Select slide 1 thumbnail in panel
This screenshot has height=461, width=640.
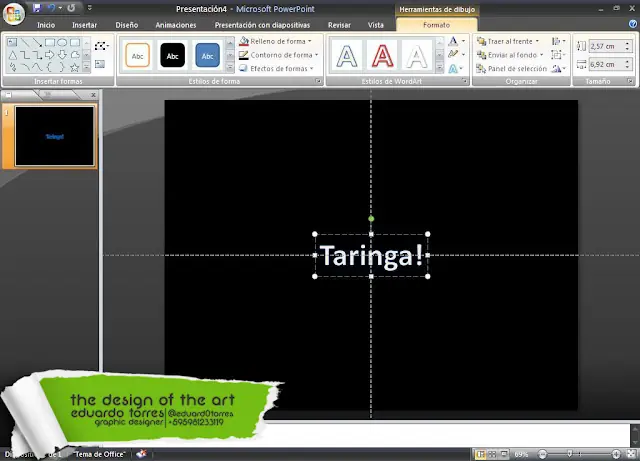click(54, 136)
